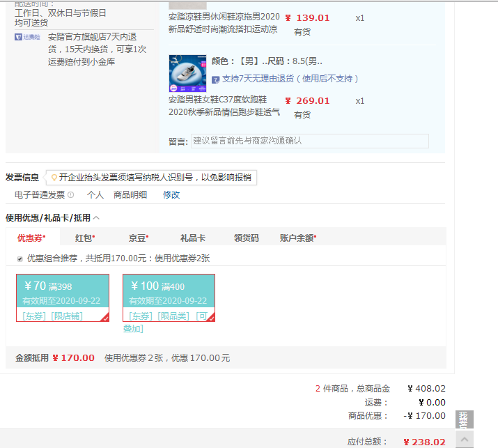Switch to the 红包 tab

coord(85,238)
